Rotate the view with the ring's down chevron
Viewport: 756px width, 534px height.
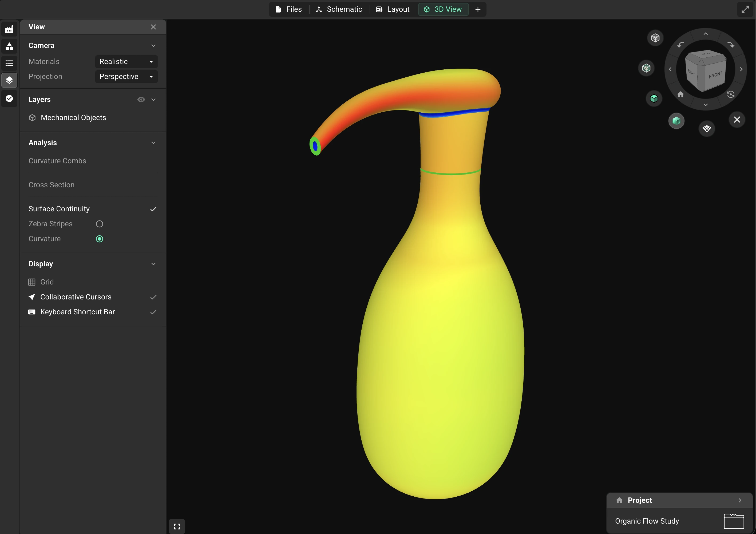706,105
